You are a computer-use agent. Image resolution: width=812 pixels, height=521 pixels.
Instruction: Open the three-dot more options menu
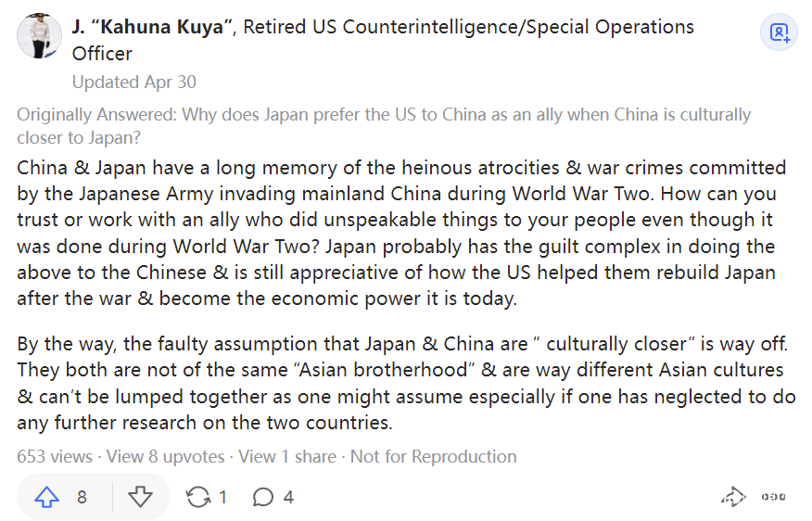coord(773,497)
